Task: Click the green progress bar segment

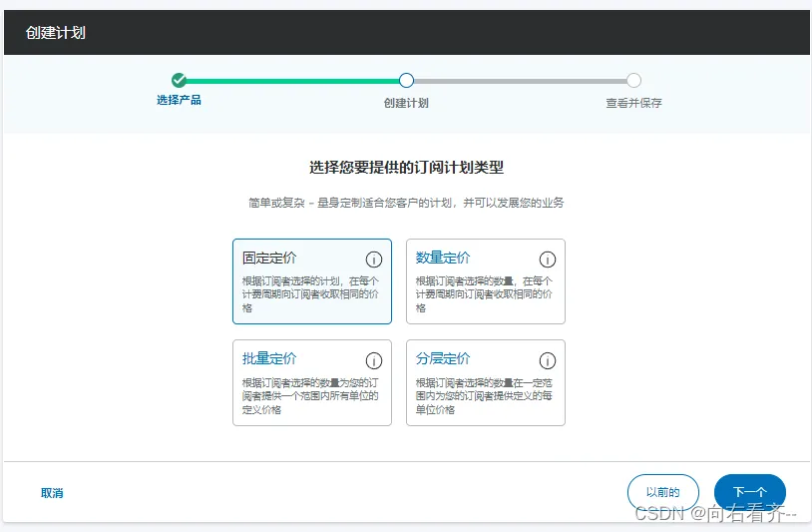Action: [x=292, y=81]
